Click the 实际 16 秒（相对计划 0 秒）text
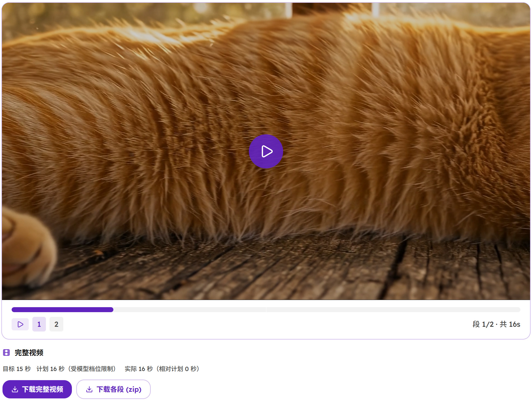 (163, 369)
